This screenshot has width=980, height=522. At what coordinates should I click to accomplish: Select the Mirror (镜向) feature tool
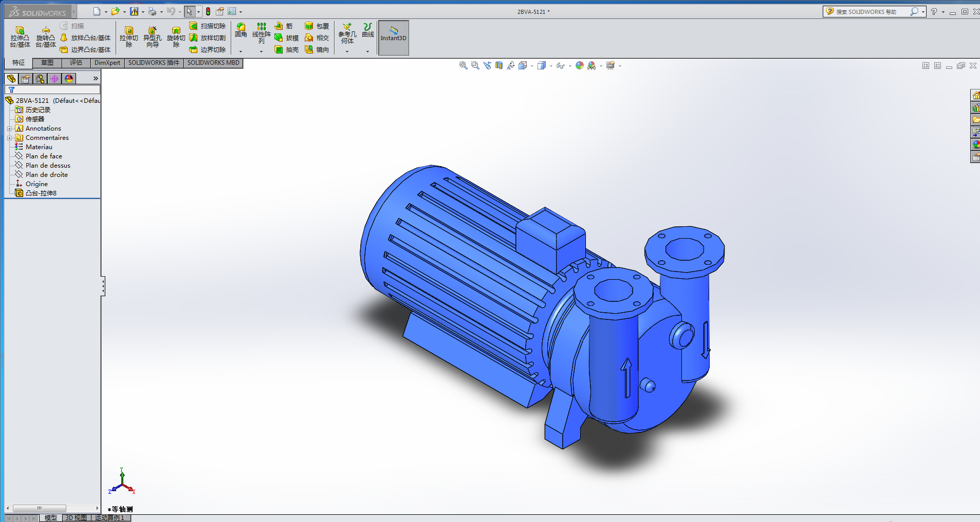(x=309, y=50)
